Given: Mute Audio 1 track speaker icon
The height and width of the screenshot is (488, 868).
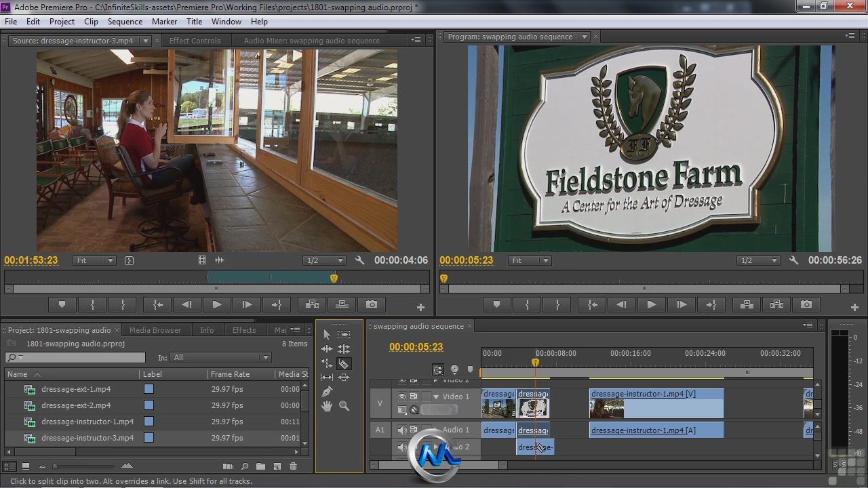Looking at the screenshot, I should pyautogui.click(x=402, y=430).
